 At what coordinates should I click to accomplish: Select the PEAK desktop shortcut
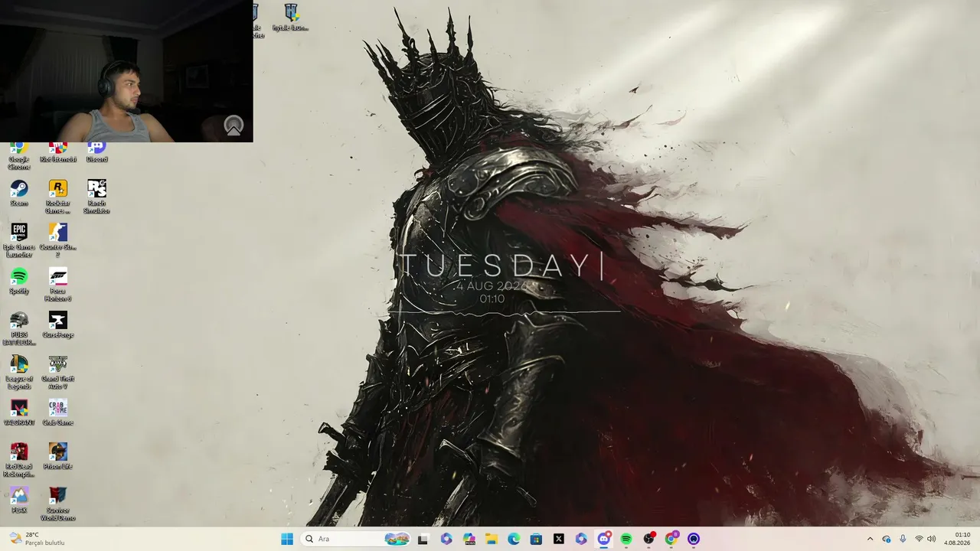tap(19, 500)
